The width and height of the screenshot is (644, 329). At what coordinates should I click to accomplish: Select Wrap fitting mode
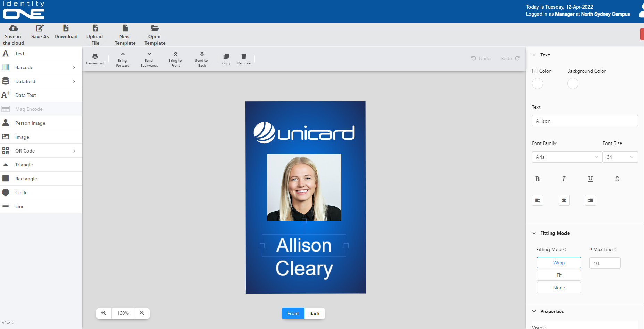559,263
